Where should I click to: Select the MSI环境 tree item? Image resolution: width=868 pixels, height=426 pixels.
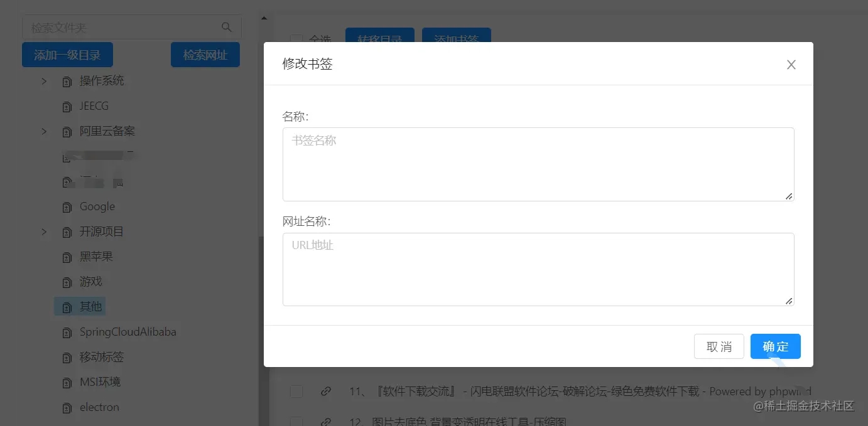coord(100,382)
